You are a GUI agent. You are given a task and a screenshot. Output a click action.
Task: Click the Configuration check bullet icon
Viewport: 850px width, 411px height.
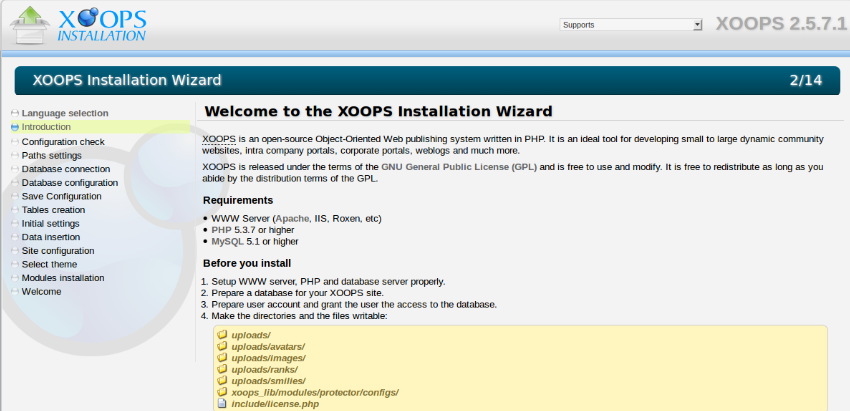[15, 142]
